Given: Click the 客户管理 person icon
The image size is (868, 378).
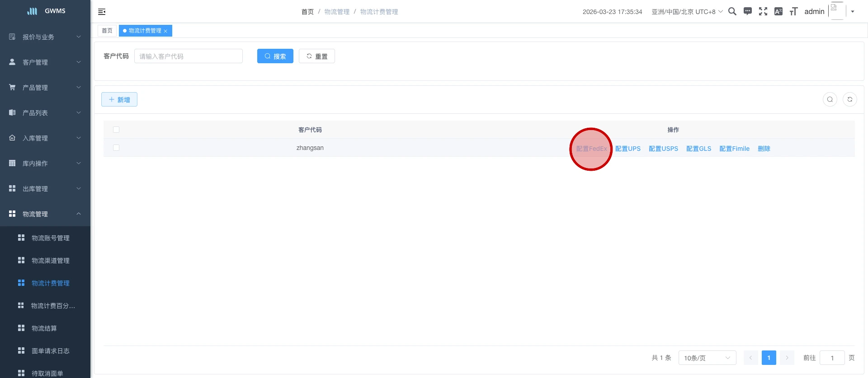Looking at the screenshot, I should pos(12,62).
